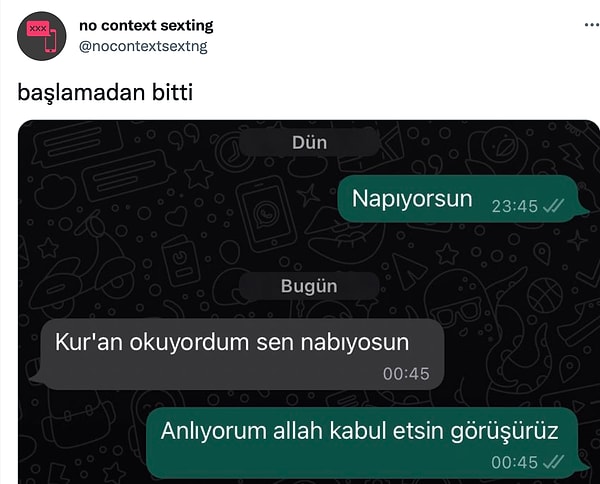Click the "Bugün" date separator label

(309, 286)
